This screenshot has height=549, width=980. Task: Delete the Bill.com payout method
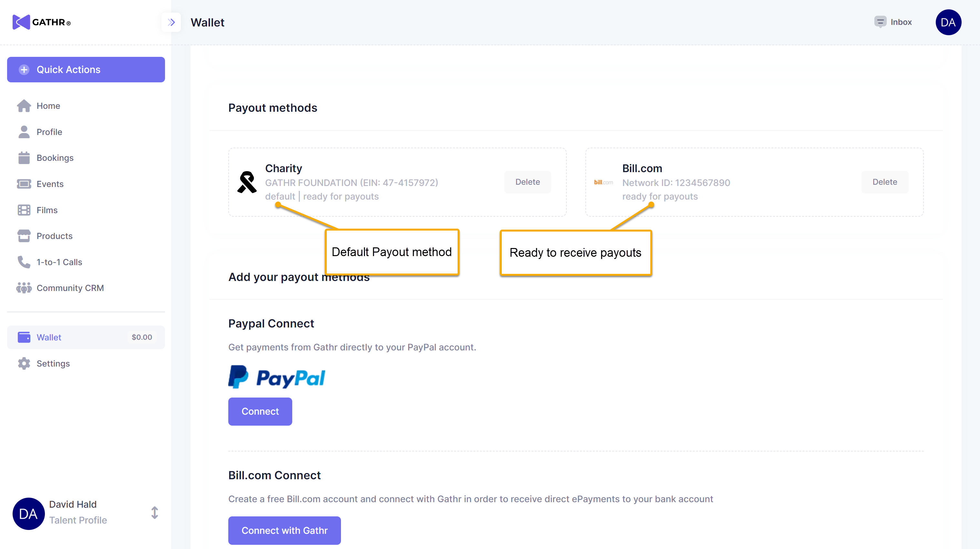884,182
